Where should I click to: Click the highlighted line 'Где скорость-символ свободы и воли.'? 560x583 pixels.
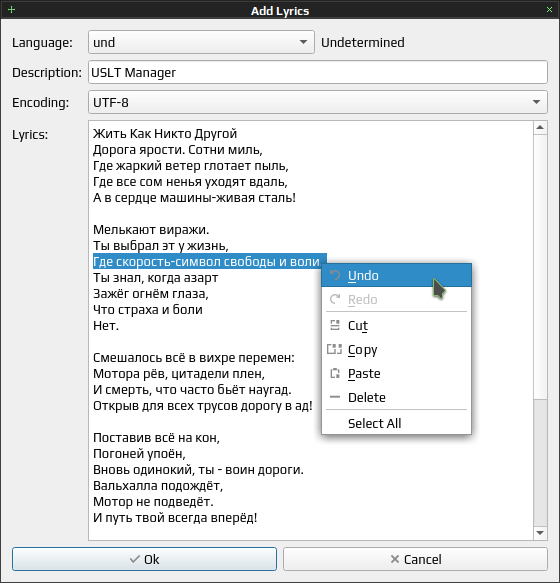coord(210,261)
